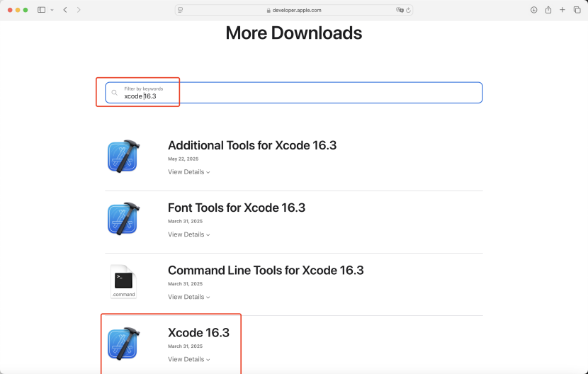This screenshot has height=374, width=588.
Task: Click the page settings icon in address bar
Action: (181, 10)
